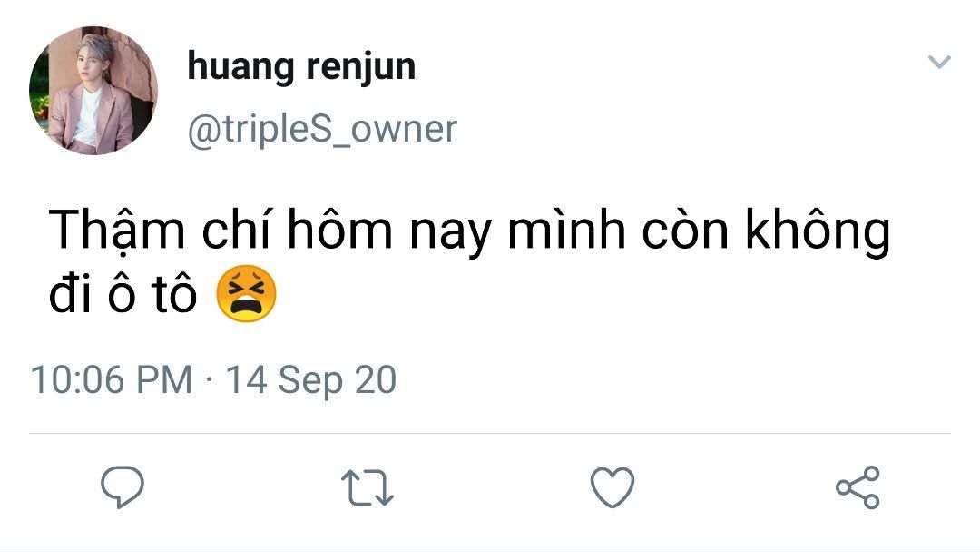Click the 14 Sep 20 date
Image resolution: width=980 pixels, height=560 pixels.
click(x=310, y=379)
